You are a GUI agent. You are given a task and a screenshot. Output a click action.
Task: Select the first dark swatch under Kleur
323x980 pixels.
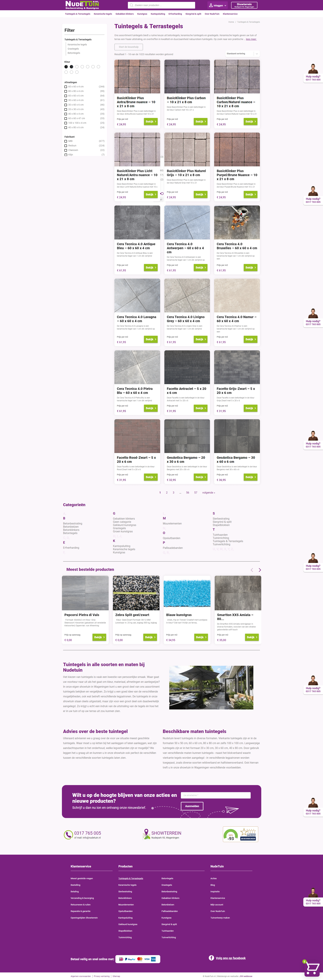[x=66, y=67]
